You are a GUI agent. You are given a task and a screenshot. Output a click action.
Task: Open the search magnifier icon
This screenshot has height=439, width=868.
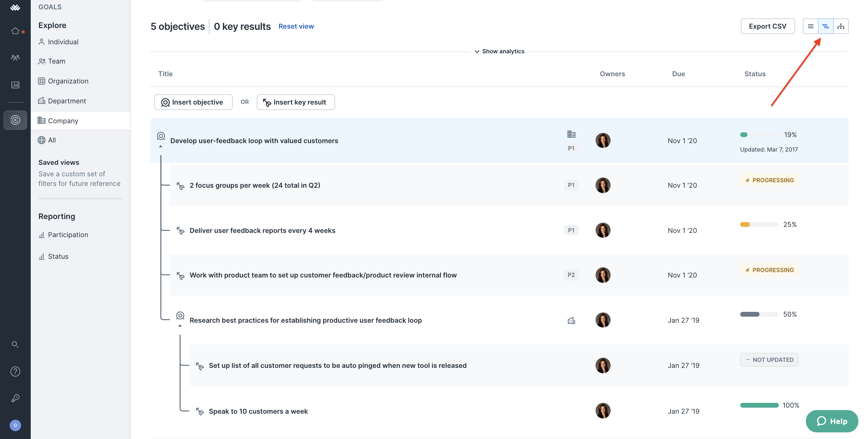click(x=15, y=344)
